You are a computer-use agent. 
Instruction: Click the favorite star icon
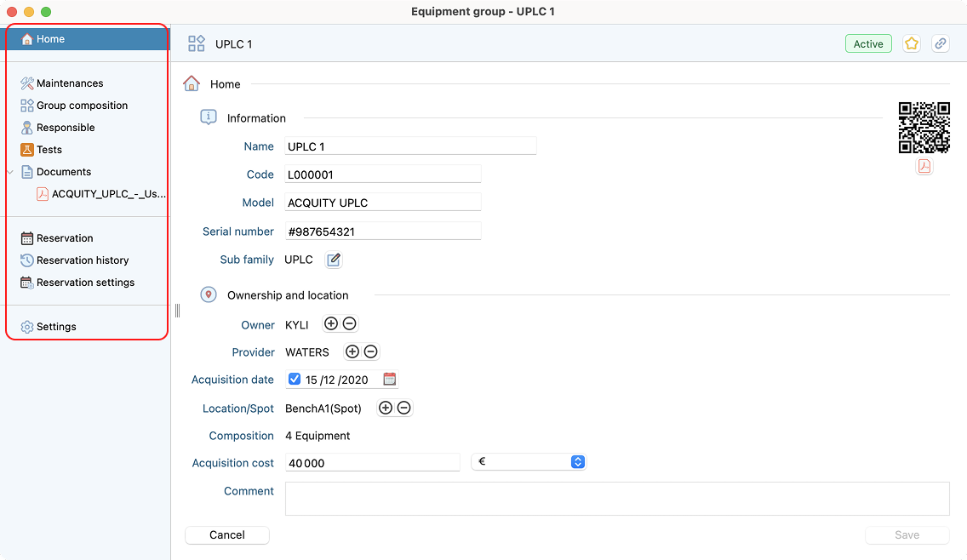pos(912,43)
